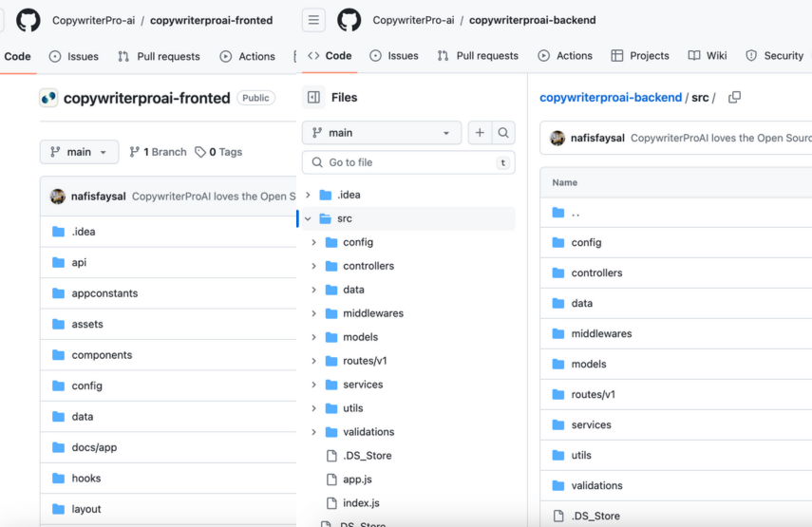Screen dimensions: 812x527
Task: Open the 1 Branch link
Action: click(158, 152)
